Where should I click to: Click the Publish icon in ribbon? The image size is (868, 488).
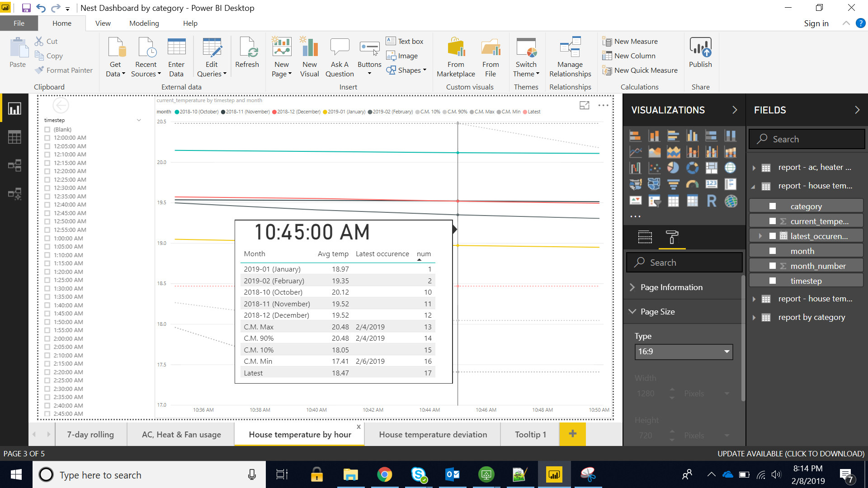pyautogui.click(x=700, y=47)
